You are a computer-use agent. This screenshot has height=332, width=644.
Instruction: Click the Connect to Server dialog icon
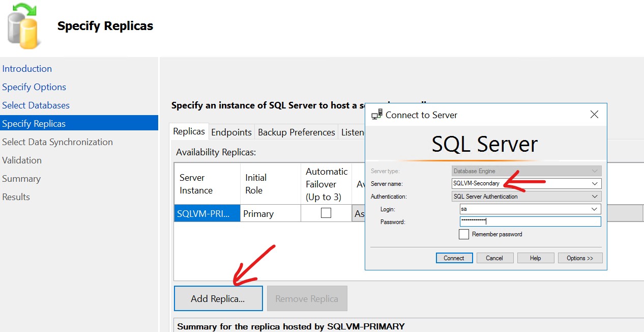[x=377, y=115]
